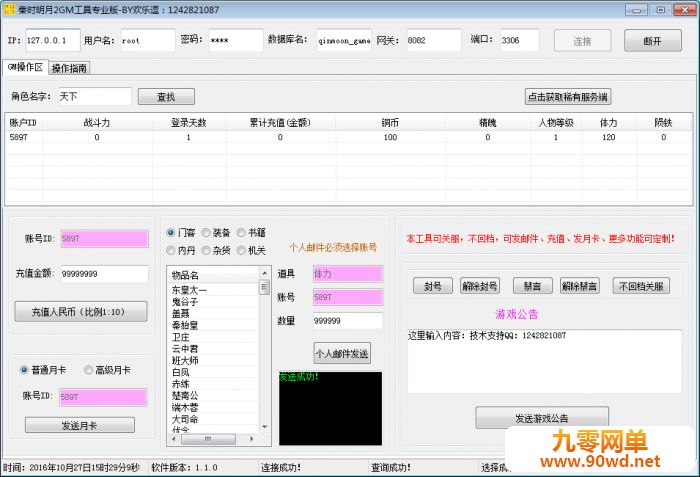700x477 pixels.
Task: Select 秦始皇 in the item list
Action: coord(213,325)
